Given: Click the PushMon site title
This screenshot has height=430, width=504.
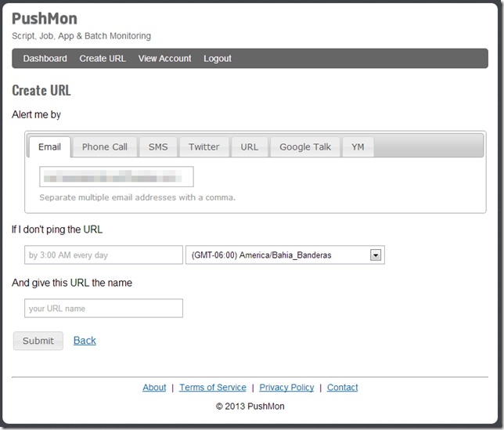Looking at the screenshot, I should pos(45,18).
